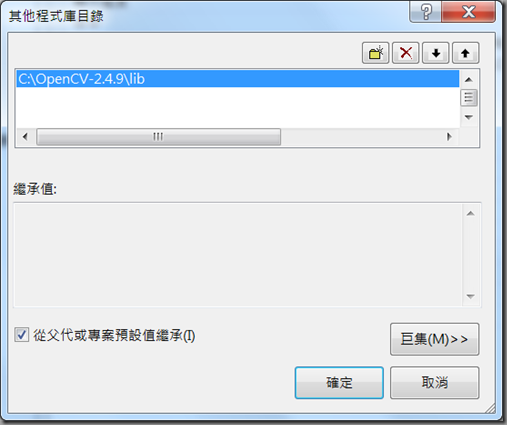Move selected line up with arrow icon
The height and width of the screenshot is (425, 507).
coord(466,53)
